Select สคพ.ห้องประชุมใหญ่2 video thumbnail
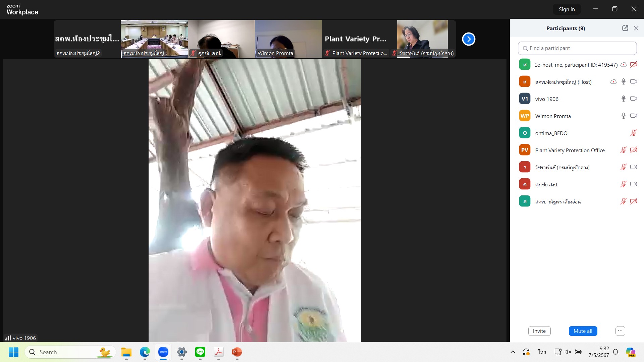 87,39
